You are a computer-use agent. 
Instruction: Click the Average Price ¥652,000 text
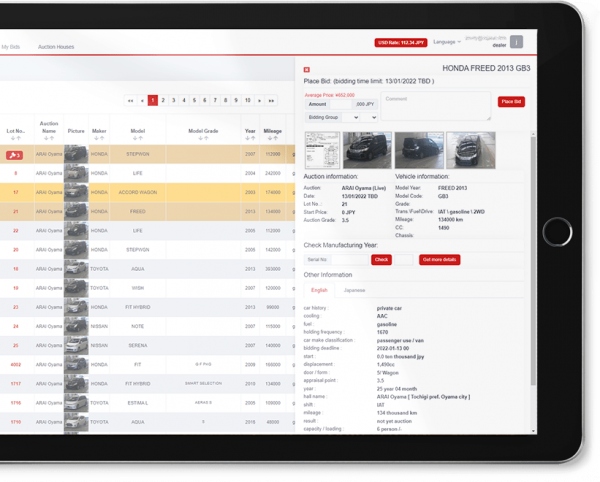click(x=329, y=95)
